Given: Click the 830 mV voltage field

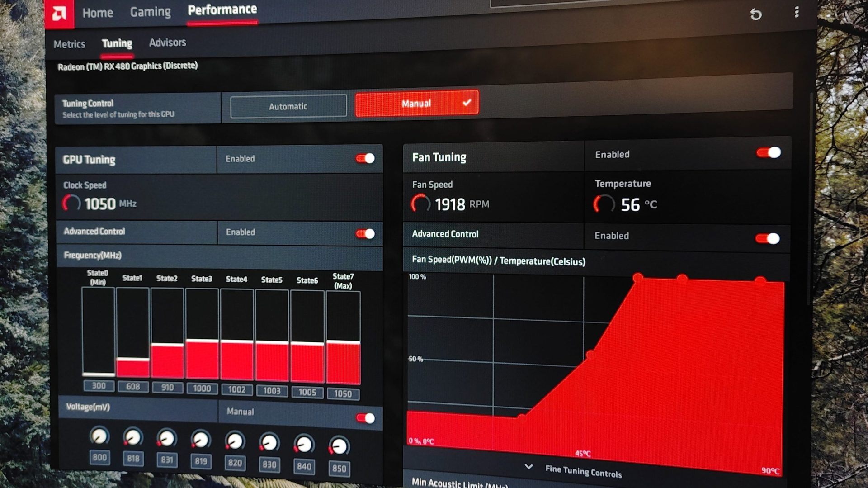Looking at the screenshot, I should pos(269,464).
